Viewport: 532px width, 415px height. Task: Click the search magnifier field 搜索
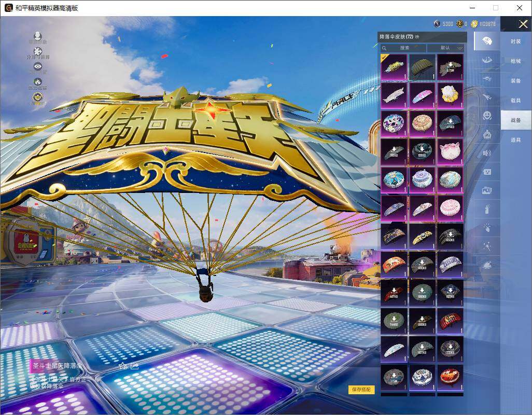(402, 48)
